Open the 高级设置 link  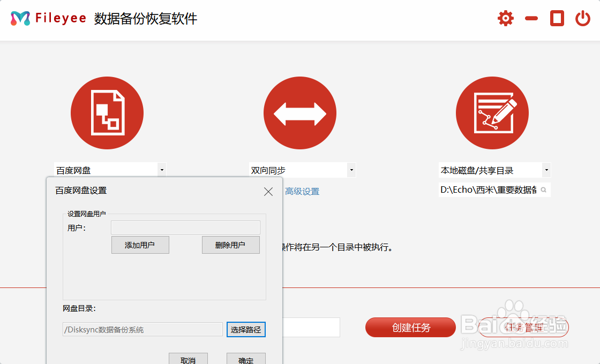pos(303,191)
